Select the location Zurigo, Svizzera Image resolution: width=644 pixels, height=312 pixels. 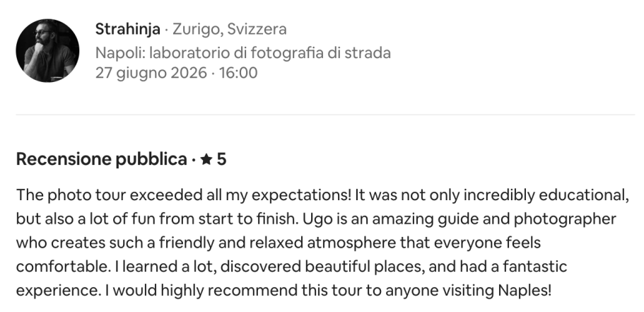tap(230, 29)
